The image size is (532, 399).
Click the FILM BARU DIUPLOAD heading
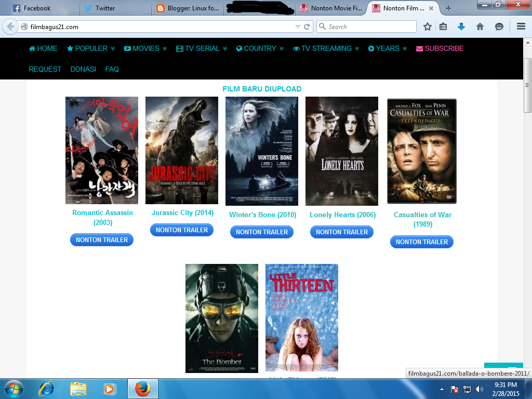coord(262,89)
